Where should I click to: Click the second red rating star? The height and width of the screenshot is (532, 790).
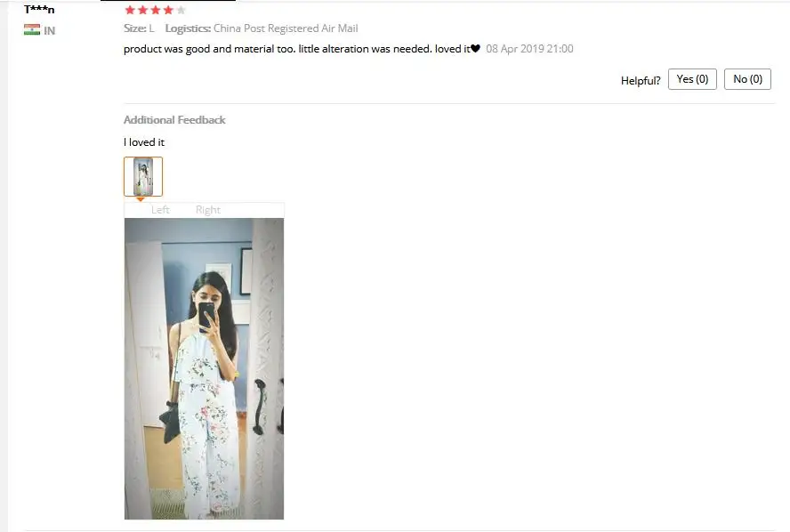(142, 10)
